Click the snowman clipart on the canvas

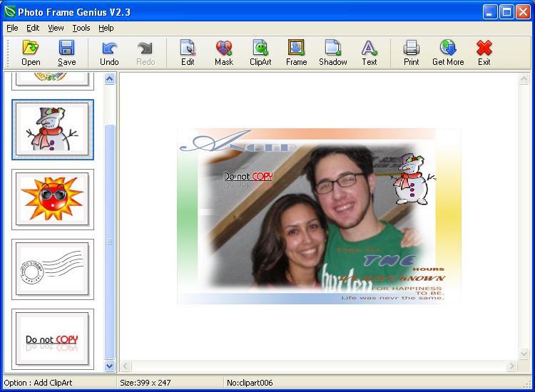coord(413,179)
